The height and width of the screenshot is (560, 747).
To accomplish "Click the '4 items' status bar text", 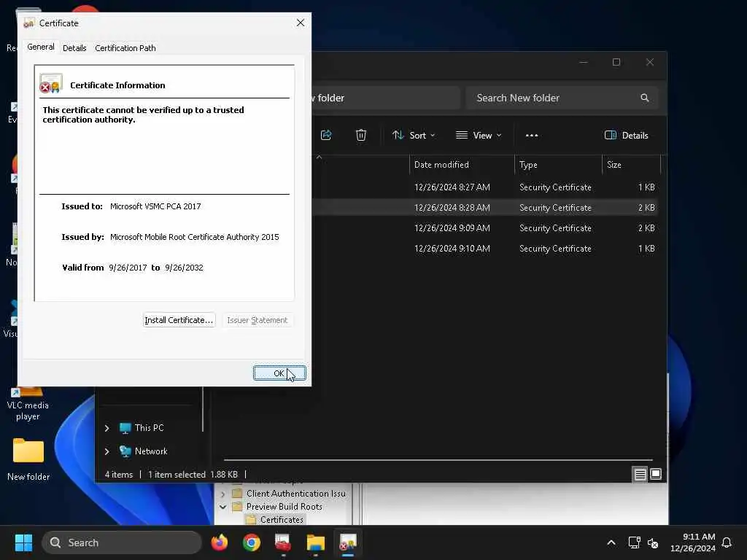I will click(119, 475).
